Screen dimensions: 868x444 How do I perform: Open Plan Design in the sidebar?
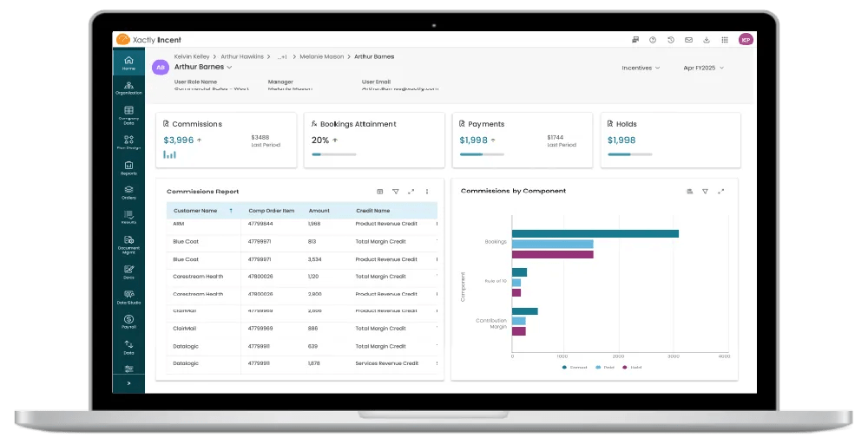coord(128,142)
